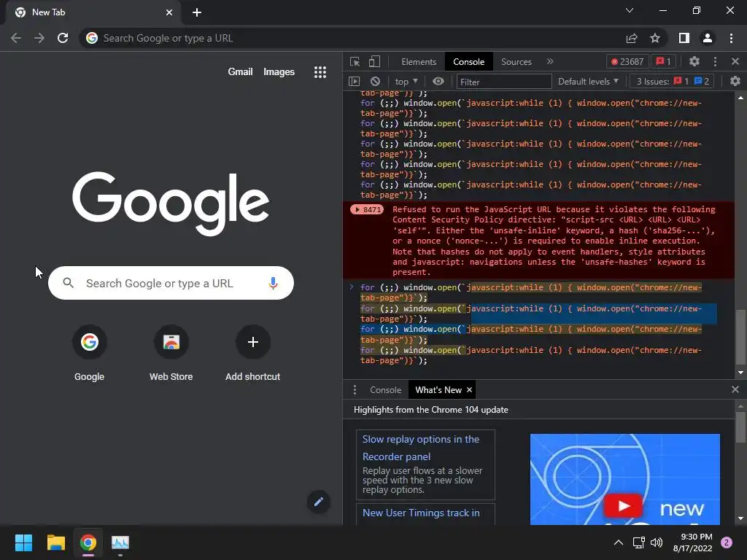Select the Console tab in top panel
The image size is (747, 560).
click(x=468, y=62)
